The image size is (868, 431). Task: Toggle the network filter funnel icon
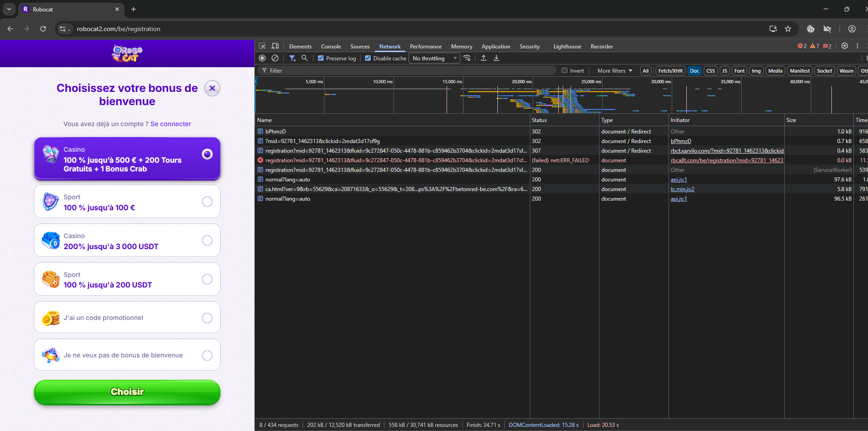click(x=292, y=58)
